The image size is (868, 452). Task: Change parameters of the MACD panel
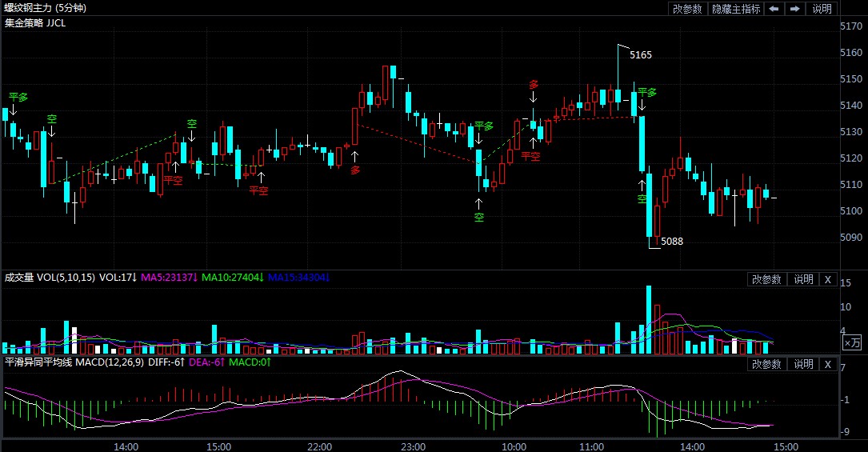click(766, 364)
